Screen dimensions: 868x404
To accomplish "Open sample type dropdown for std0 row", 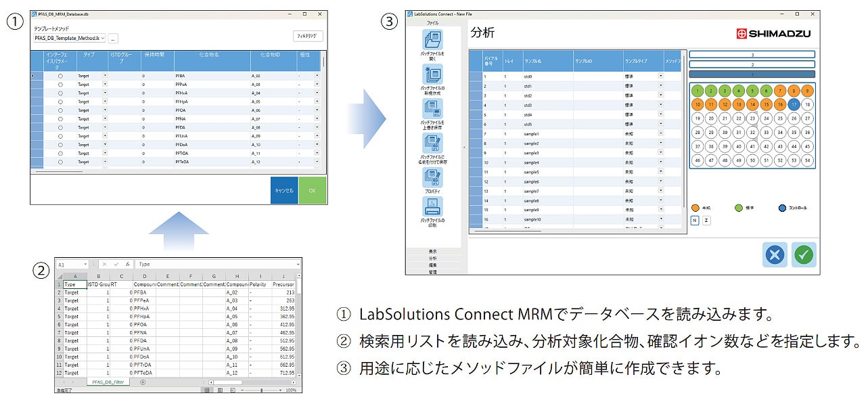I will pyautogui.click(x=660, y=76).
